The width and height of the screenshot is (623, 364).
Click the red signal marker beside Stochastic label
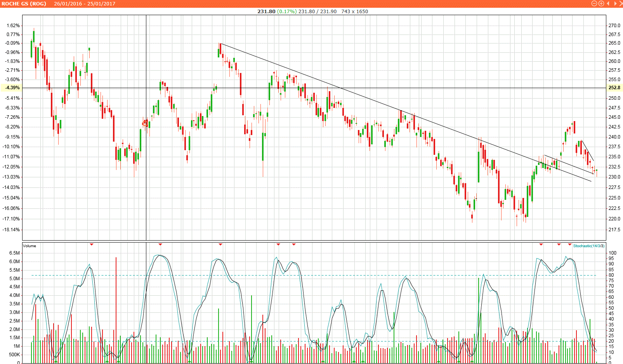tap(570, 244)
